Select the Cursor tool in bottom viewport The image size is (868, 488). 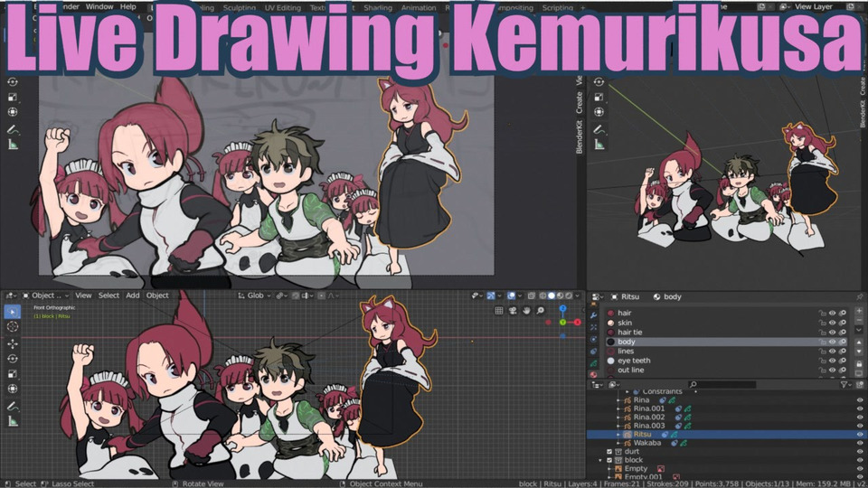(x=12, y=327)
